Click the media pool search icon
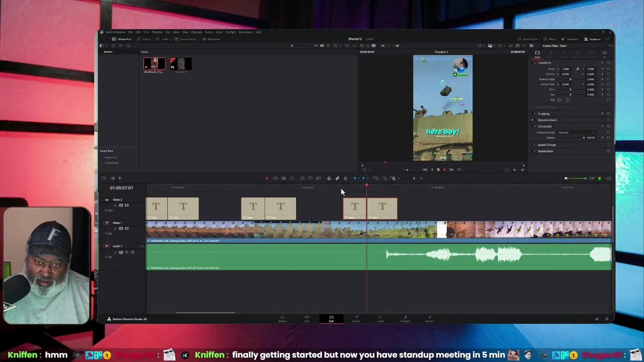The width and height of the screenshot is (644, 362). [335, 46]
